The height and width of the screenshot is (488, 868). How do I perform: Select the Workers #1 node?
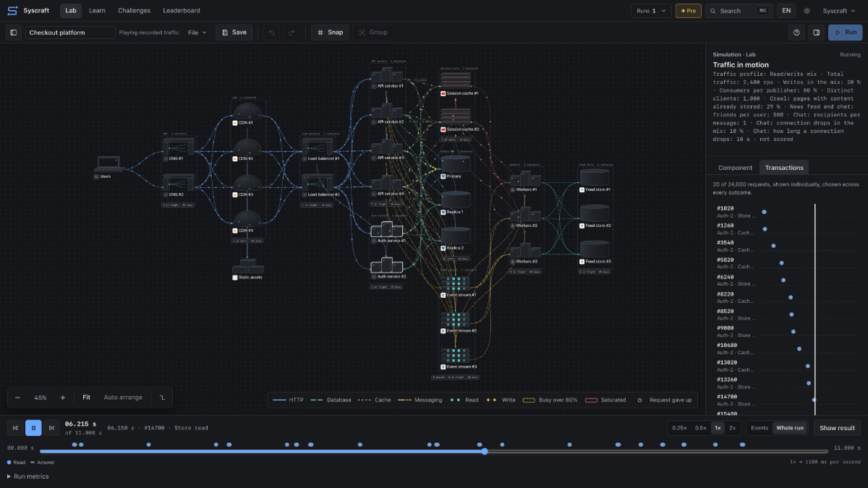(525, 181)
